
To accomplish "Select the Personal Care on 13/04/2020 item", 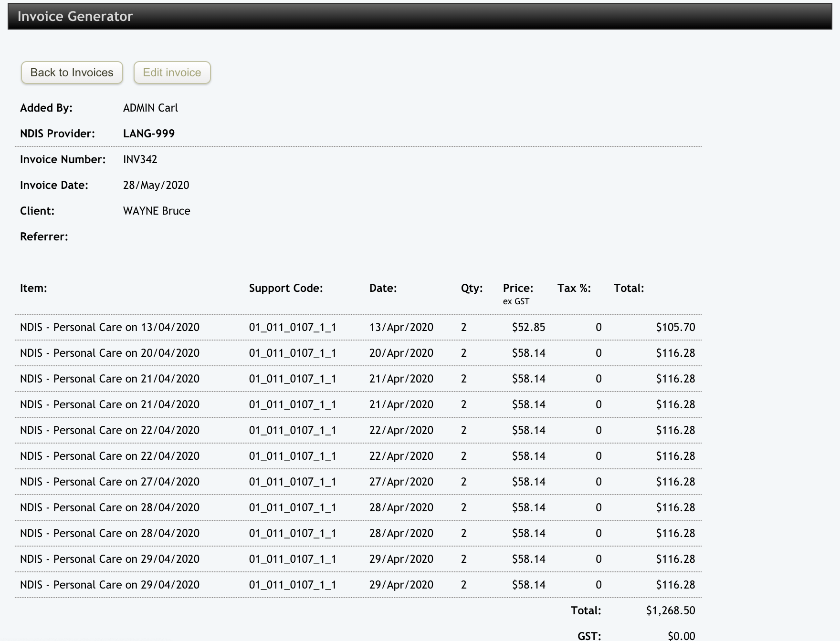I will [110, 327].
